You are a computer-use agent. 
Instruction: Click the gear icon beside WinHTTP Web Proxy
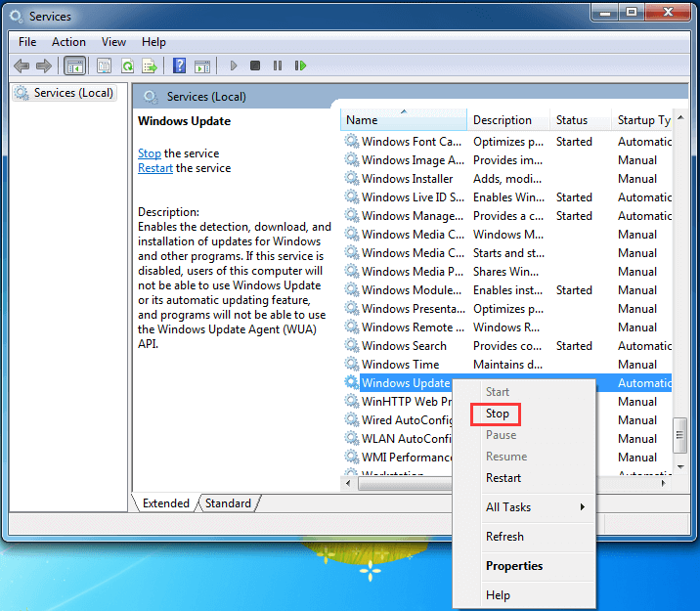[x=352, y=402]
